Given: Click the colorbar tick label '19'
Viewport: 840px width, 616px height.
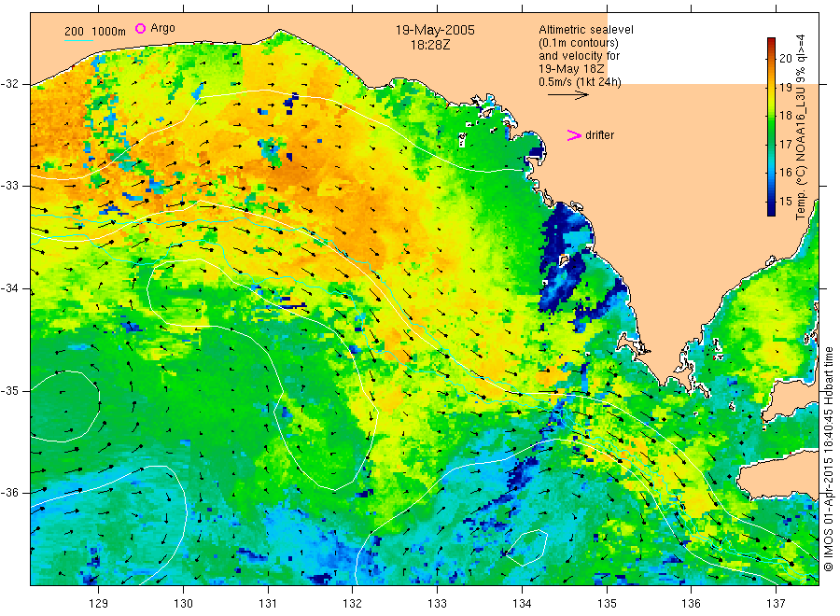Looking at the screenshot, I should [x=785, y=88].
